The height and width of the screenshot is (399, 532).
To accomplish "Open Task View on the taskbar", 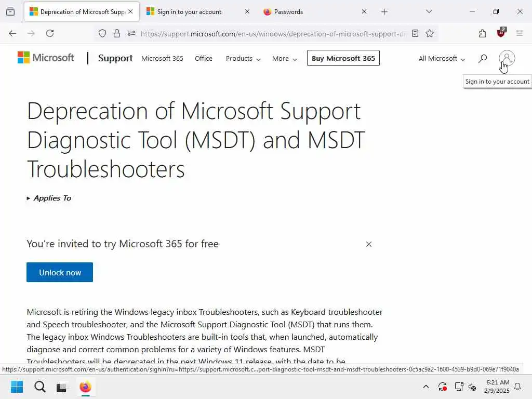I will 61,387.
